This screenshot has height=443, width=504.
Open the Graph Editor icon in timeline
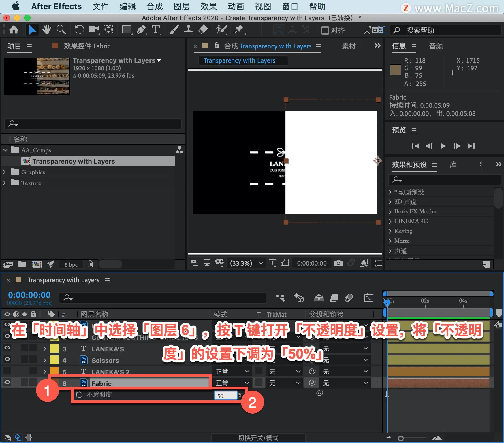pos(368,298)
